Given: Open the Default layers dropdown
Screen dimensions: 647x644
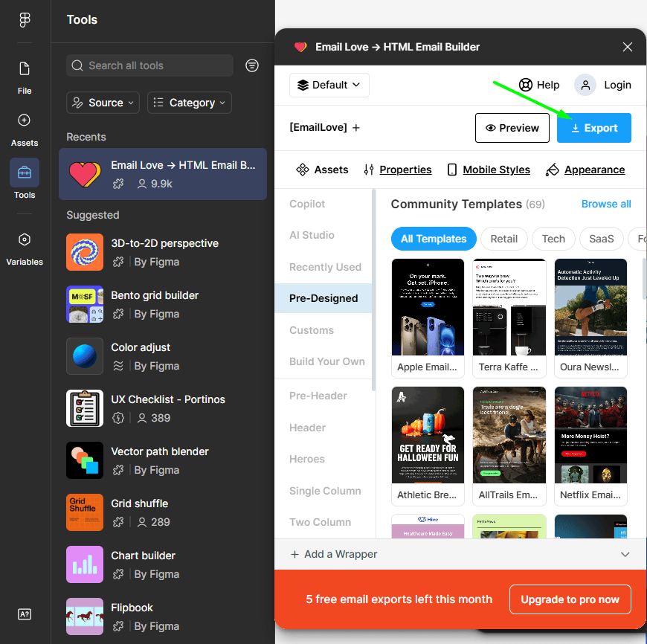Looking at the screenshot, I should tap(329, 85).
